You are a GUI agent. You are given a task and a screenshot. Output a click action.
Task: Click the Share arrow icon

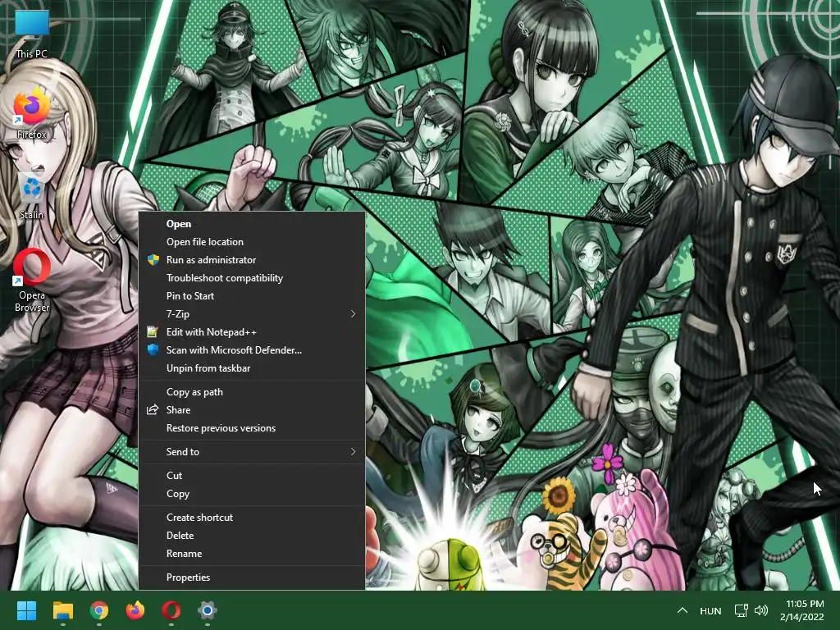153,410
